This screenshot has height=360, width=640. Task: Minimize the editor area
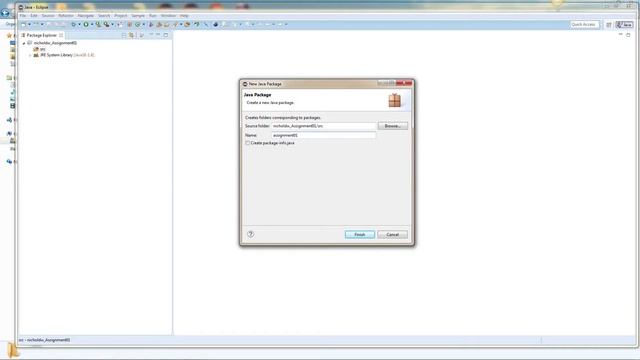[620, 35]
